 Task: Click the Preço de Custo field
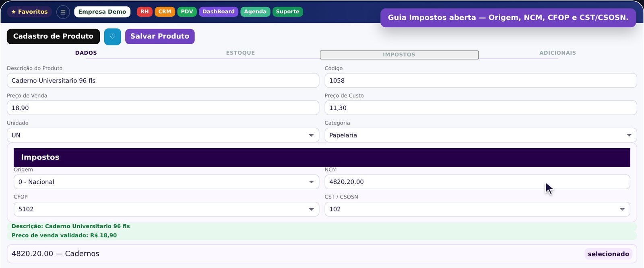pos(481,108)
